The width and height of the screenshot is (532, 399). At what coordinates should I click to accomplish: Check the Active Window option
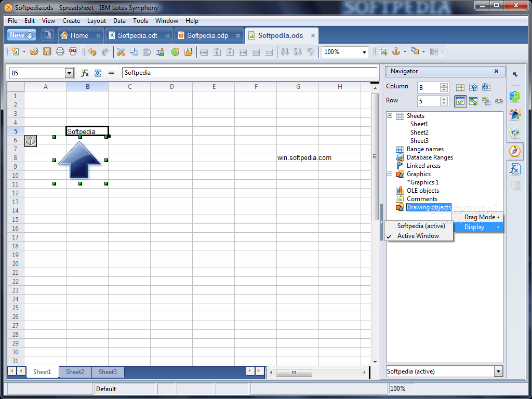419,236
